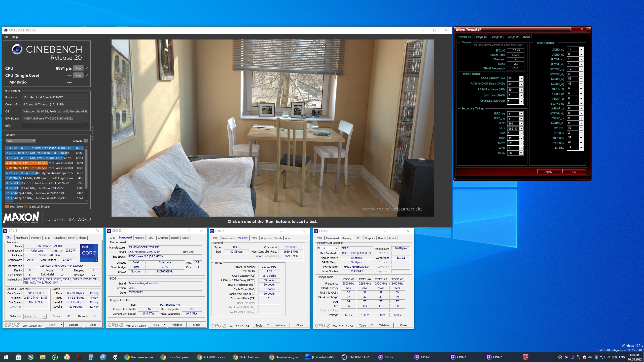Switch to Timings #2 tab in Mem TweakIt
Image resolution: width=644 pixels, height=362 pixels.
click(480, 37)
